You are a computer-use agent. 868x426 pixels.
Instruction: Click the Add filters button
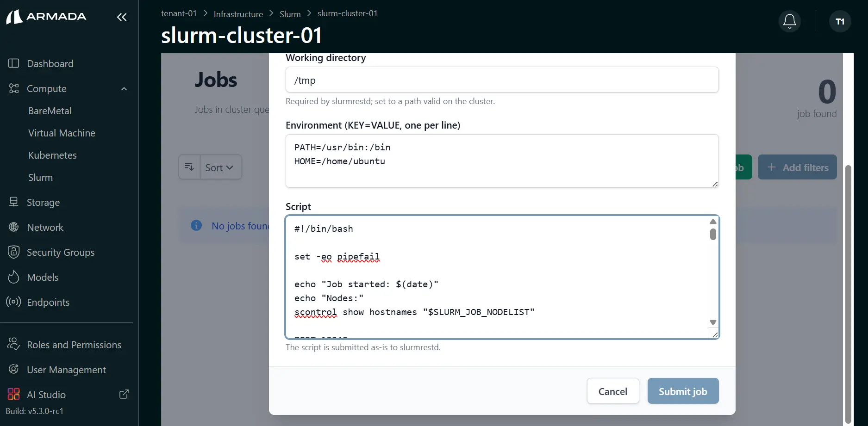(797, 167)
